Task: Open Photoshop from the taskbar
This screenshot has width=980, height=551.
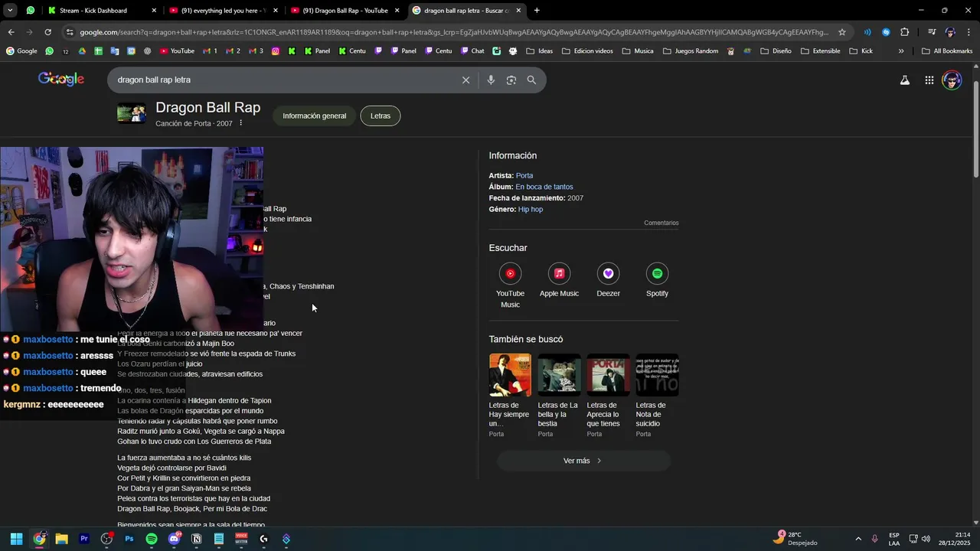Action: [129, 539]
